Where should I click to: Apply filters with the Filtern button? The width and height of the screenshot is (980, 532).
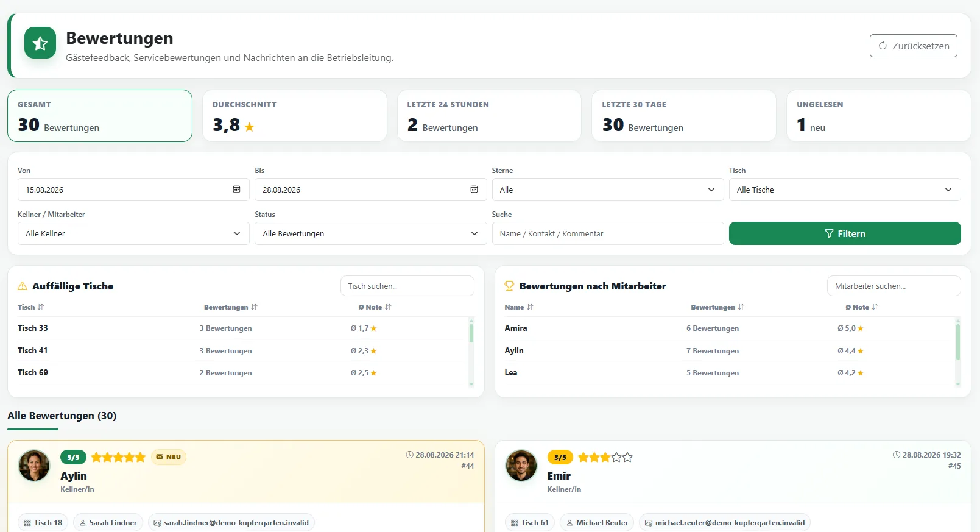pos(845,233)
